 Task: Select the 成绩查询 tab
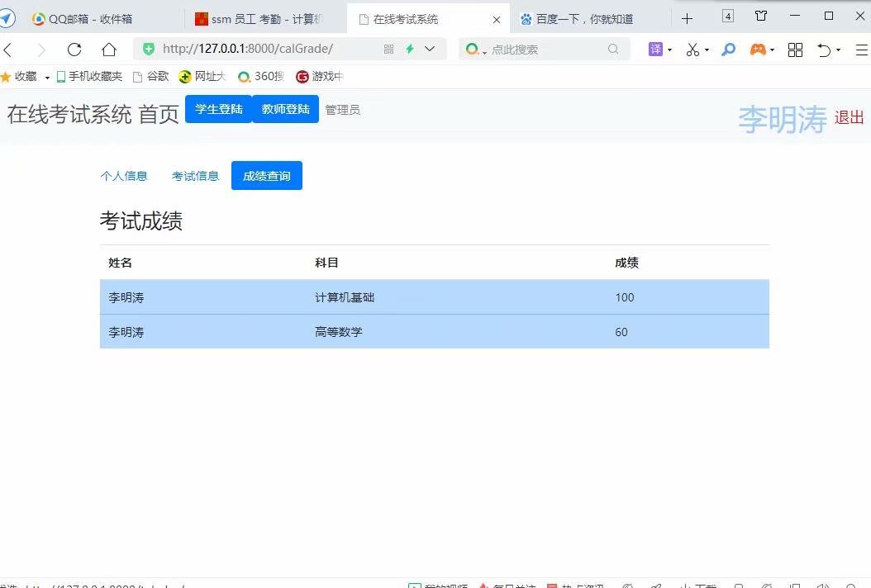[267, 176]
